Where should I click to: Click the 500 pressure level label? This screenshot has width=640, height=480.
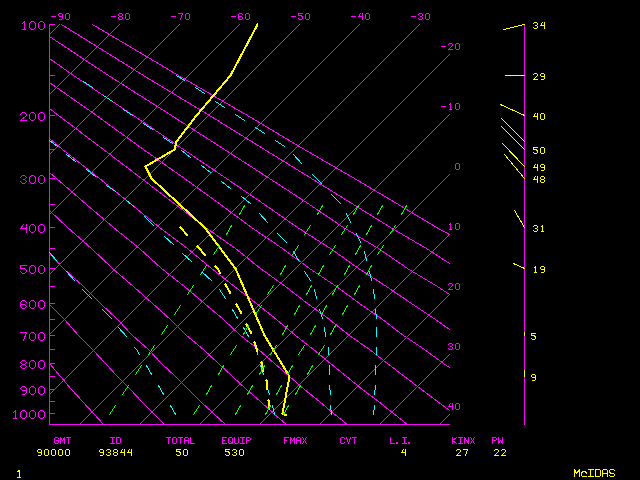(x=33, y=269)
